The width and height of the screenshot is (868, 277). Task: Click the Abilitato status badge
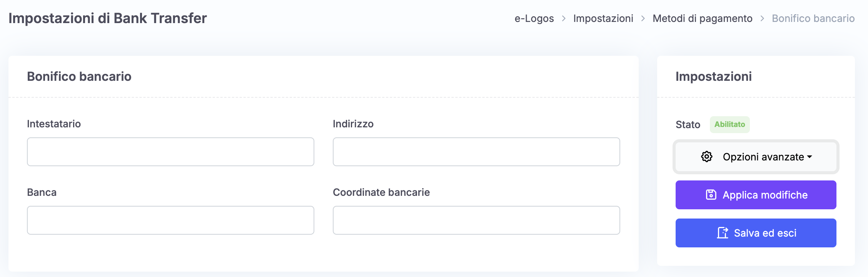coord(729,124)
